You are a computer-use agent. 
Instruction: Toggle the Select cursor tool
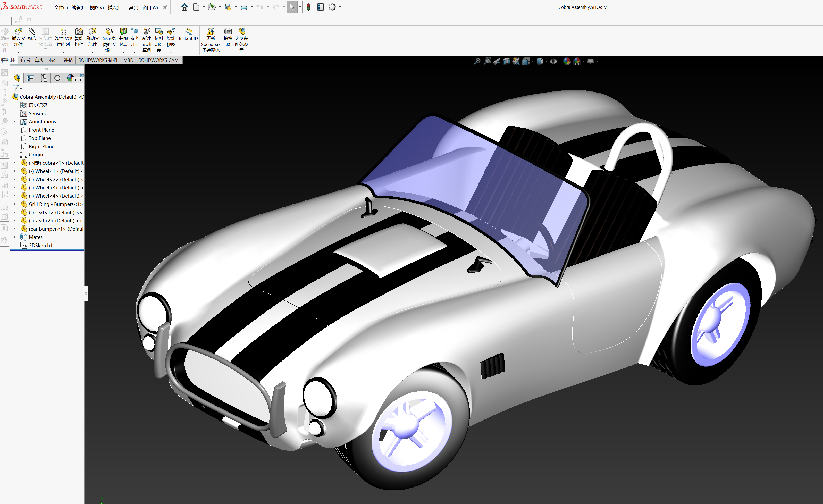(x=292, y=7)
